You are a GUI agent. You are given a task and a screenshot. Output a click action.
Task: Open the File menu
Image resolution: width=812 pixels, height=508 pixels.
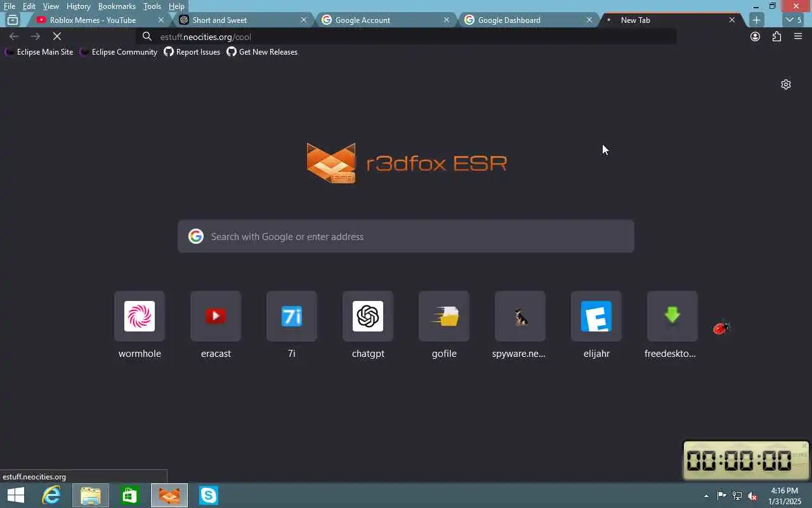coord(10,6)
